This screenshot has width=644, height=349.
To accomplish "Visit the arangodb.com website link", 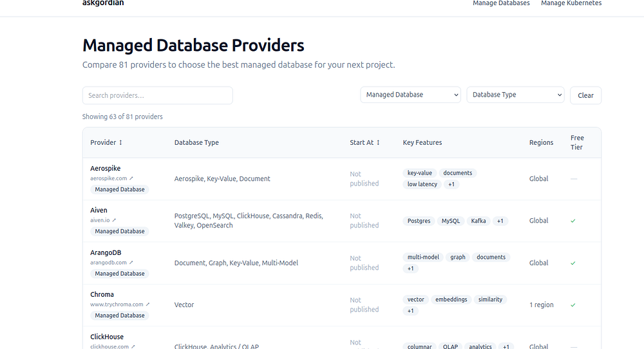I will click(108, 262).
